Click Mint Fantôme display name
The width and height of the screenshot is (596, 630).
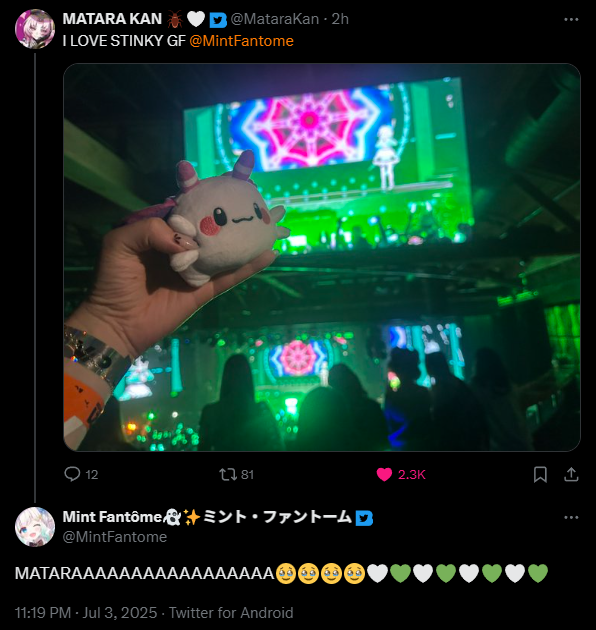click(x=207, y=517)
